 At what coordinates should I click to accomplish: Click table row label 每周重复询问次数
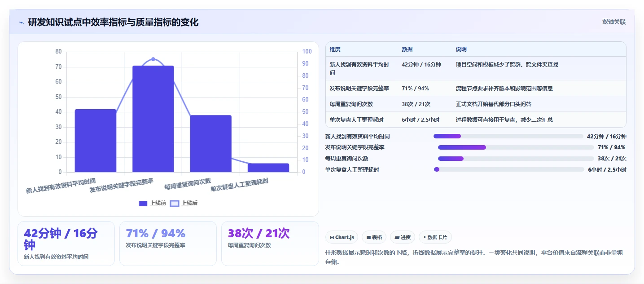pyautogui.click(x=351, y=104)
